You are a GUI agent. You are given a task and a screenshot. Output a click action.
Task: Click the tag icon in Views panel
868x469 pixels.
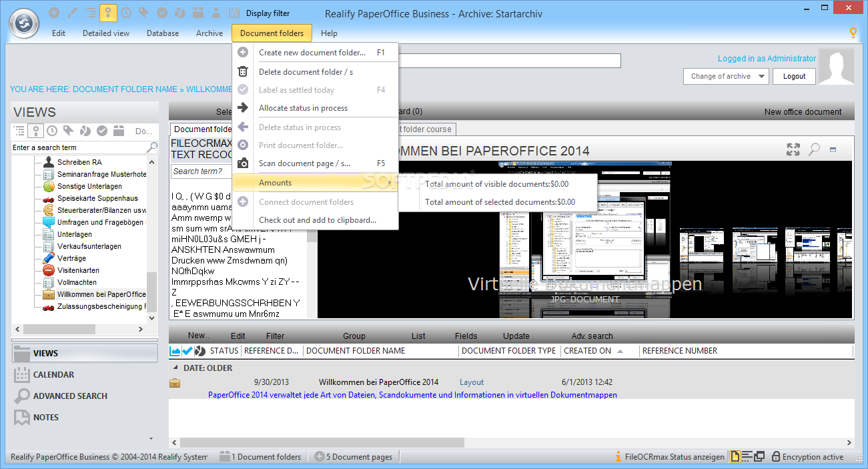(69, 131)
